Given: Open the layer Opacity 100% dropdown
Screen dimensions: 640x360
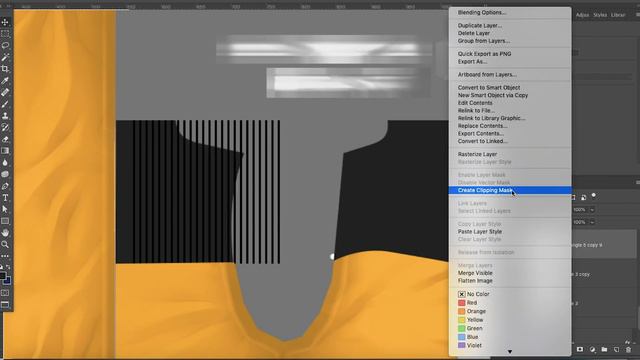Looking at the screenshot, I should pos(592,209).
